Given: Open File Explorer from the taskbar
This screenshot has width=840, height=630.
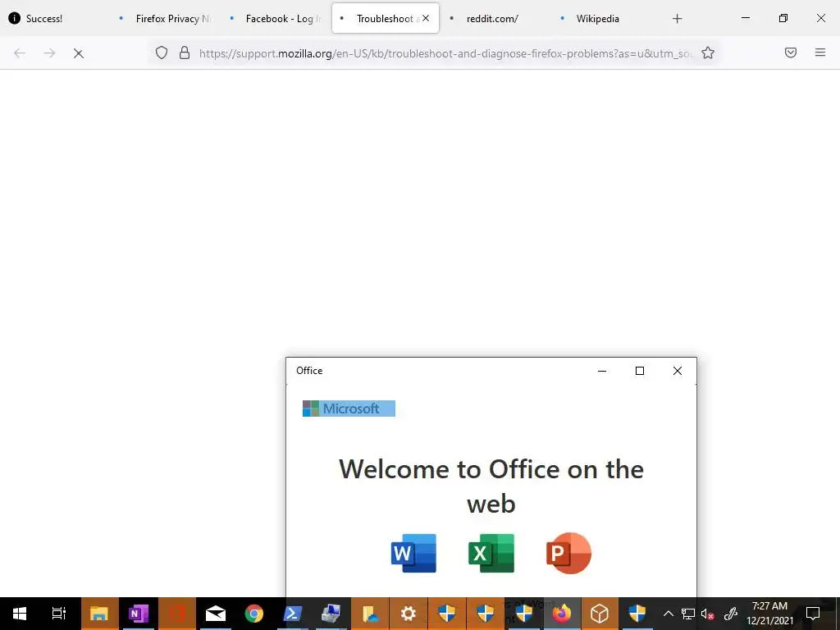Looking at the screenshot, I should pos(99,614).
